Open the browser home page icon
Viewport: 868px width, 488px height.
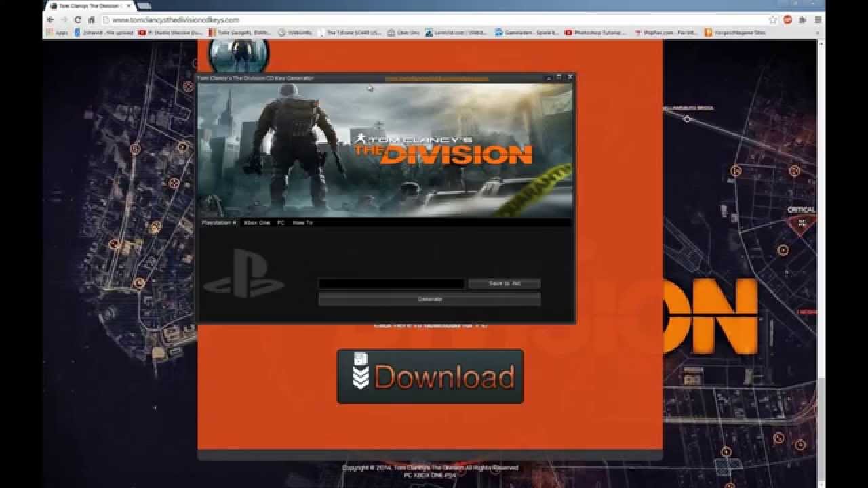pyautogui.click(x=92, y=20)
